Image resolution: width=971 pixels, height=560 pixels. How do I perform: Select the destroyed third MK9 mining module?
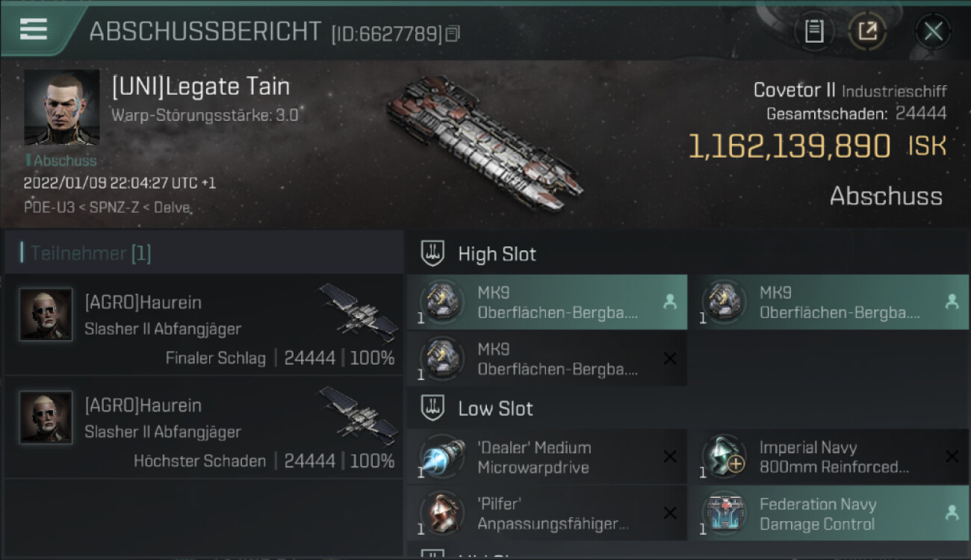tap(547, 358)
